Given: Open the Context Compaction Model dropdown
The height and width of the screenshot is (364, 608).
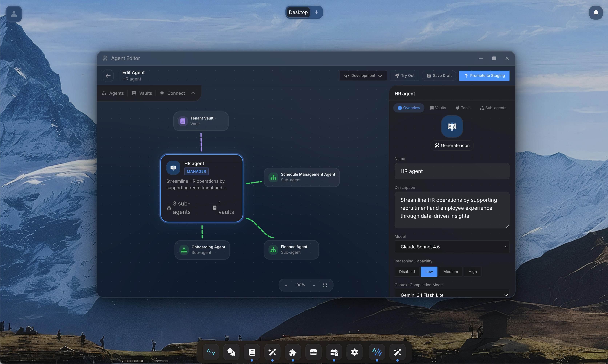Looking at the screenshot, I should click(x=452, y=295).
